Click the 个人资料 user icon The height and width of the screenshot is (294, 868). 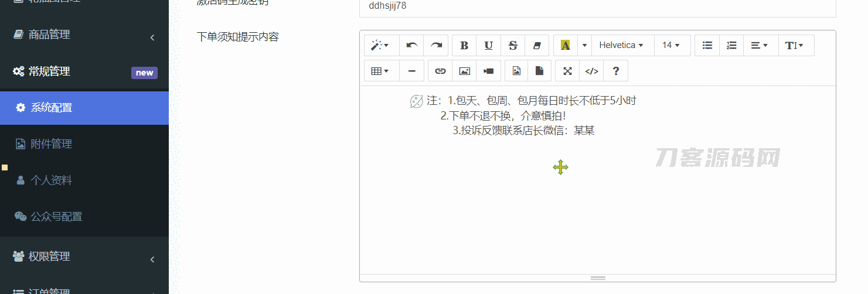tap(21, 180)
